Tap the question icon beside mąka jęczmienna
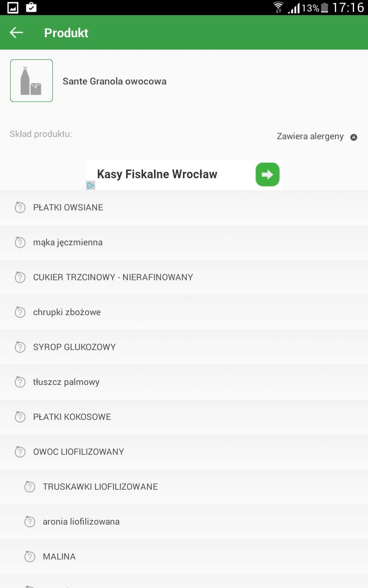Viewport: 368px width, 588px height. 20,243
